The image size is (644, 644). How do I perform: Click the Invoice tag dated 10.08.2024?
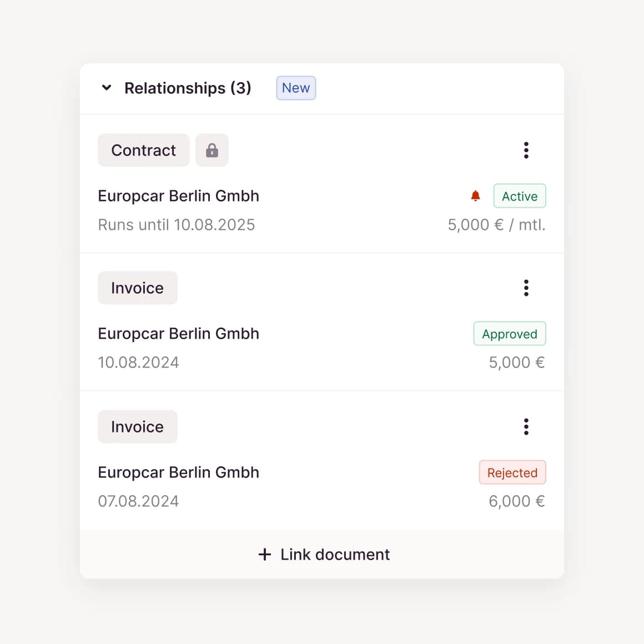(x=137, y=288)
